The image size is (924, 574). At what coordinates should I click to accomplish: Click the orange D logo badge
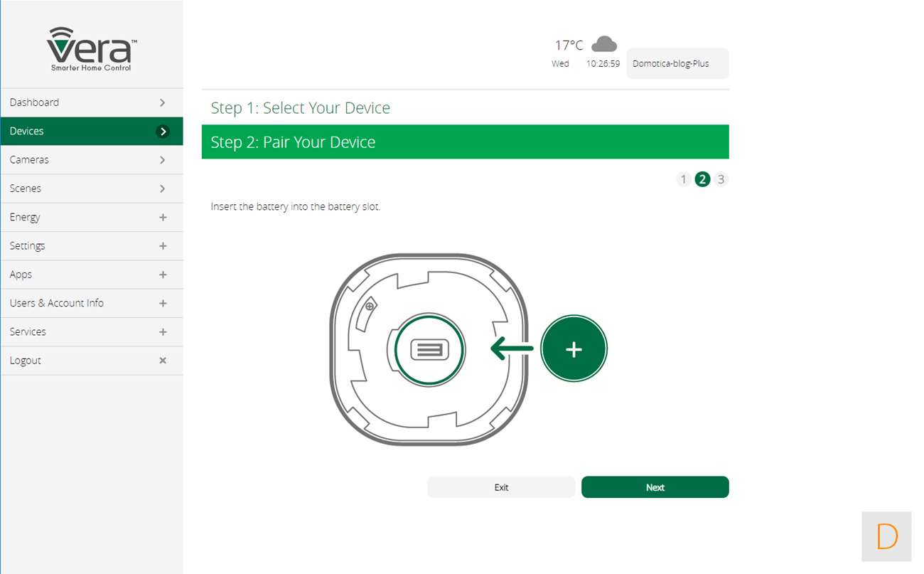(886, 536)
